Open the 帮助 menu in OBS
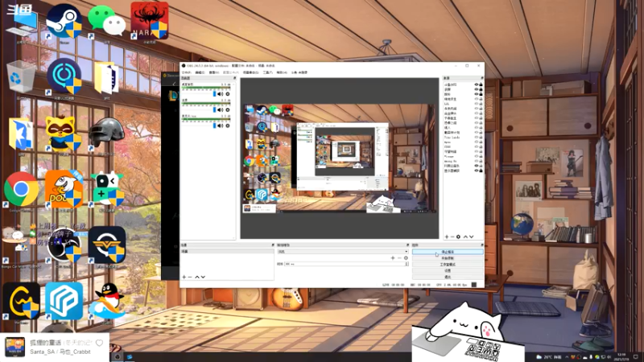 tap(281, 72)
